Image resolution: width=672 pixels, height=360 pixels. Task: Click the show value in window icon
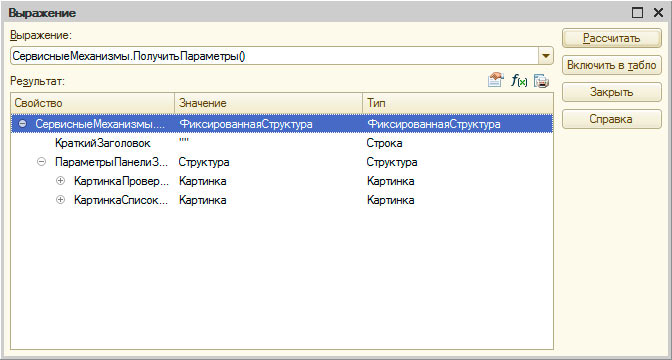coord(495,80)
